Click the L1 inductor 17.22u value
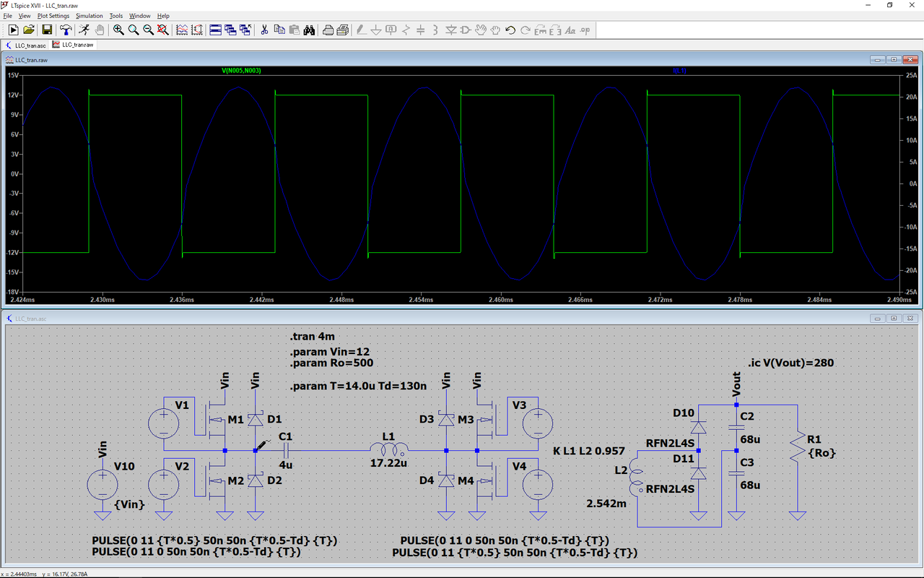Screen dimensions: 924x578 pos(388,463)
